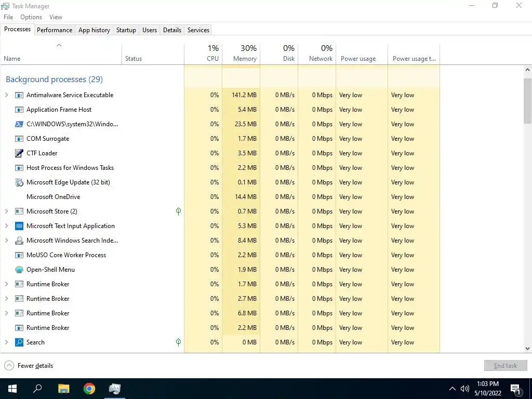Switch to the Startup tab
532x399 pixels.
point(126,30)
